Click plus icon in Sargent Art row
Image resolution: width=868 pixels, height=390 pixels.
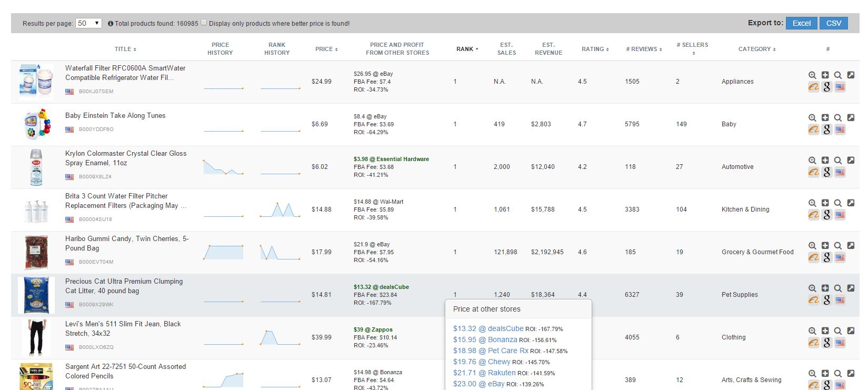(x=825, y=374)
